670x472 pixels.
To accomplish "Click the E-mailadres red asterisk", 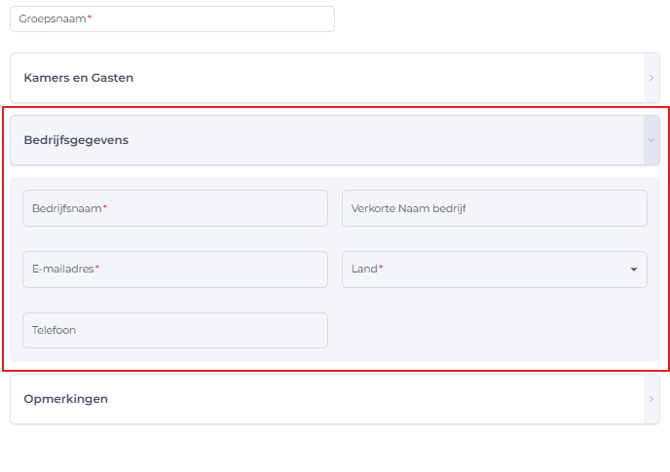I will coord(97,269).
